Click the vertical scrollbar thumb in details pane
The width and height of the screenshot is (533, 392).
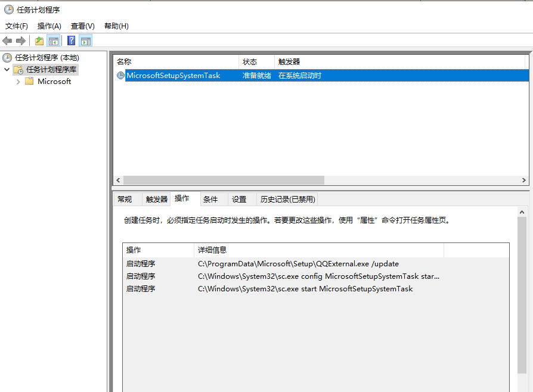pos(522,295)
